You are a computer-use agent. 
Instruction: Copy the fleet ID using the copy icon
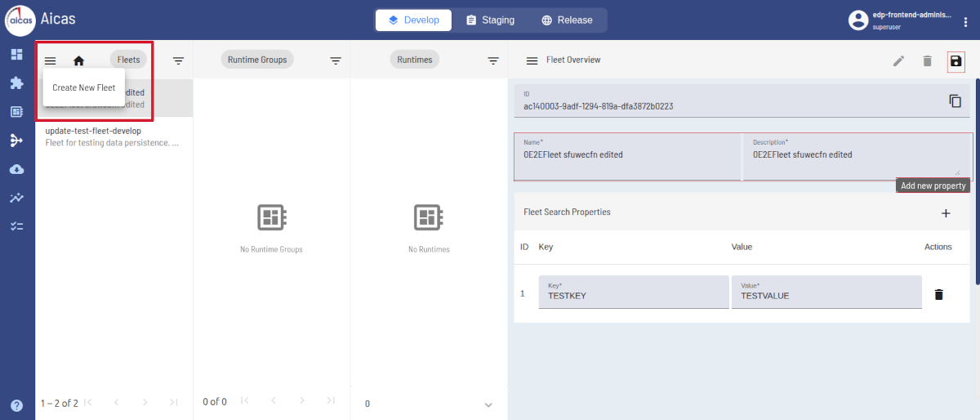(x=955, y=101)
